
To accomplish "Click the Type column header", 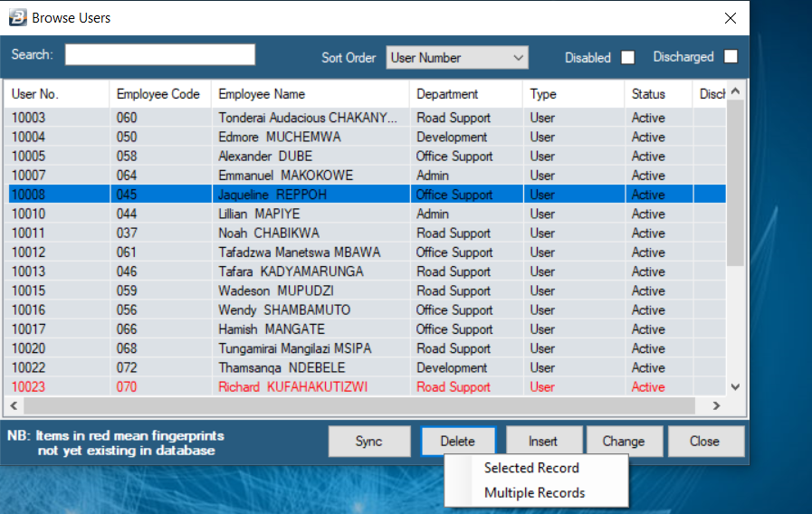I will point(573,94).
